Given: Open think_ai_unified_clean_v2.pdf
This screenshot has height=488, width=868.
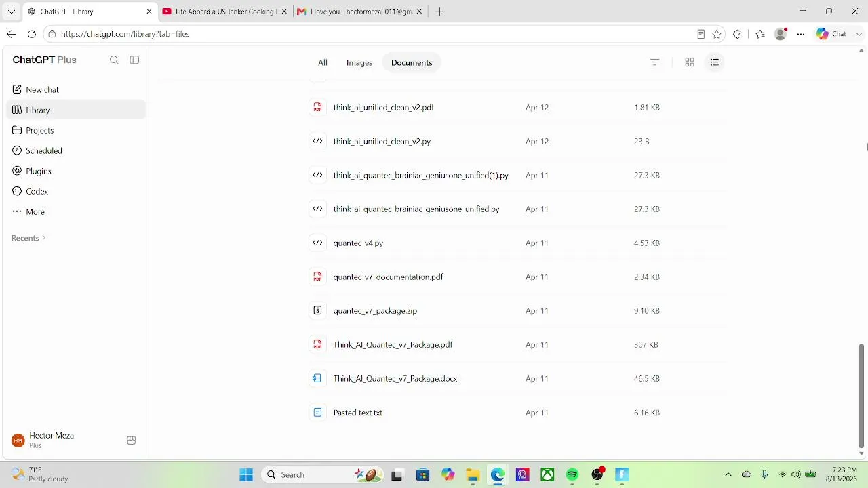Looking at the screenshot, I should click(x=383, y=107).
